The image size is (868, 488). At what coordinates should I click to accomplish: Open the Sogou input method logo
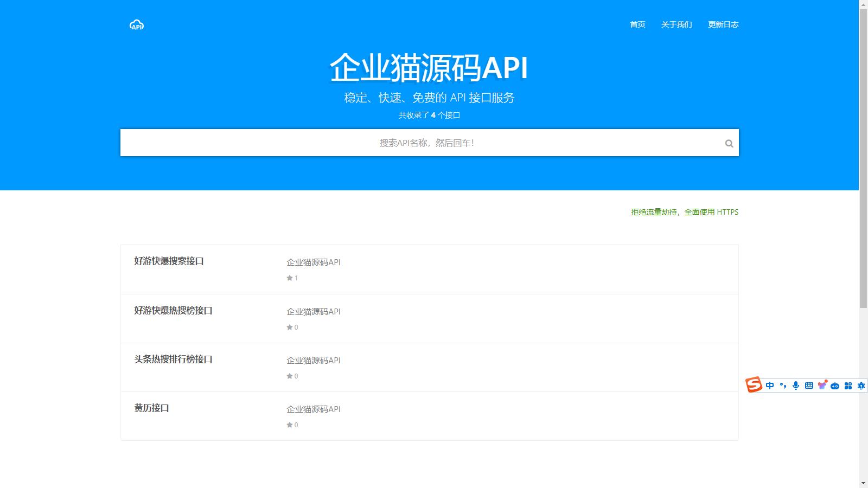754,385
